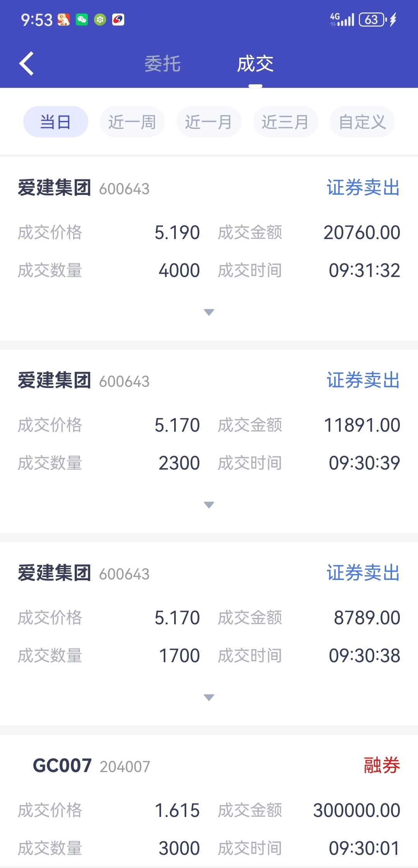Tap the green gear notification icon
Screen dimensions: 418x868
coord(100,19)
